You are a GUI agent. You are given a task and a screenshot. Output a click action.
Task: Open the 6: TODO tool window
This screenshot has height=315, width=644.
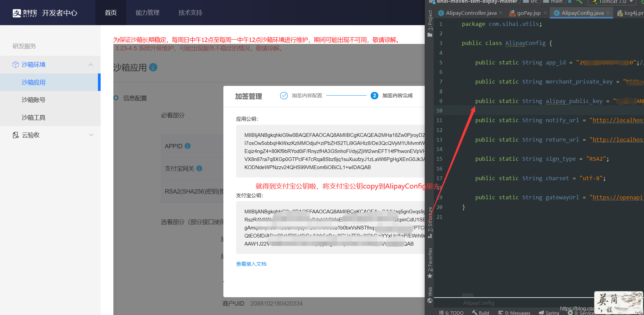(451, 313)
